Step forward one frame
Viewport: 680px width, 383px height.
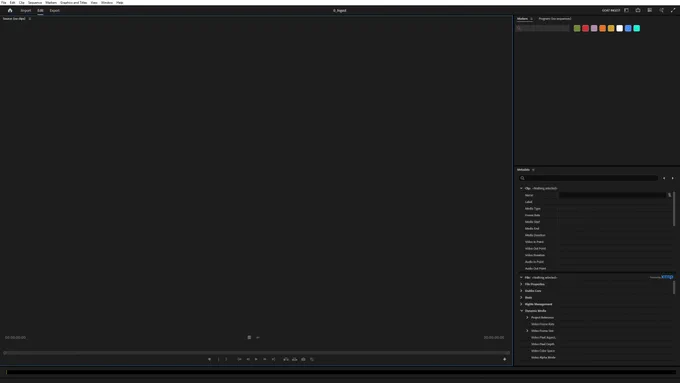(x=265, y=359)
